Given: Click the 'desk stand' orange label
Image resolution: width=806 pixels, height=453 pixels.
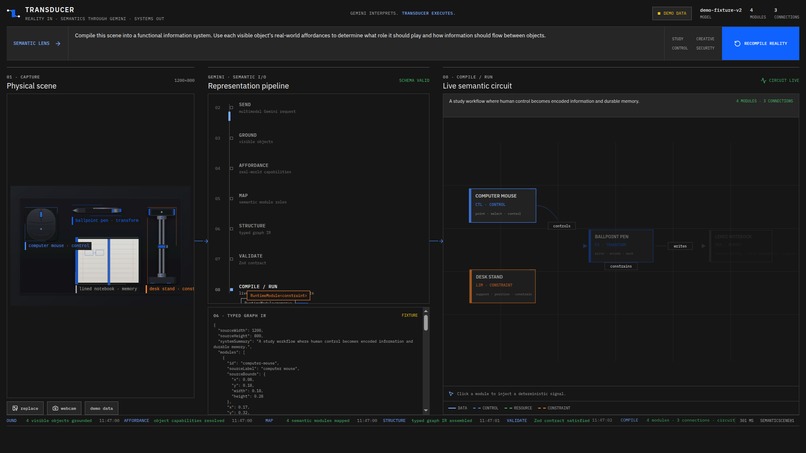Looking at the screenshot, I should click(170, 289).
